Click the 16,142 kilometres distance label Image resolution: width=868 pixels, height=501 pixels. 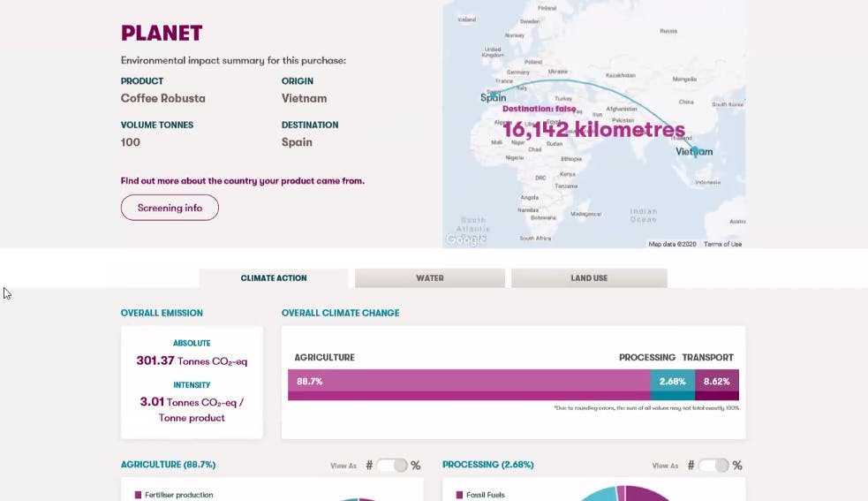pyautogui.click(x=593, y=130)
